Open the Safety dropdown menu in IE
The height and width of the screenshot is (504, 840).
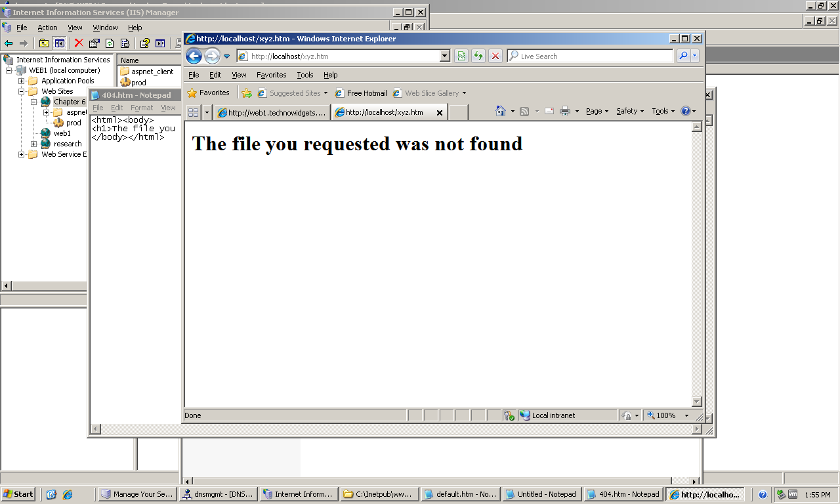point(629,112)
